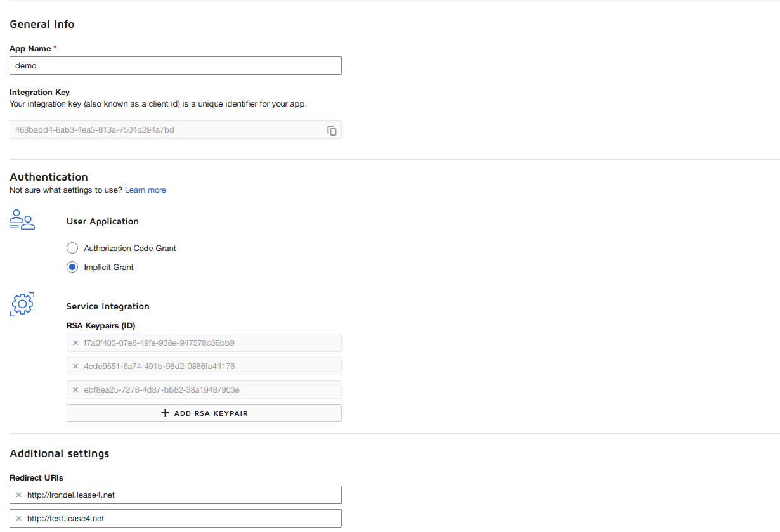Click the Integration Key value field
This screenshot has height=532, width=780.
click(165, 130)
